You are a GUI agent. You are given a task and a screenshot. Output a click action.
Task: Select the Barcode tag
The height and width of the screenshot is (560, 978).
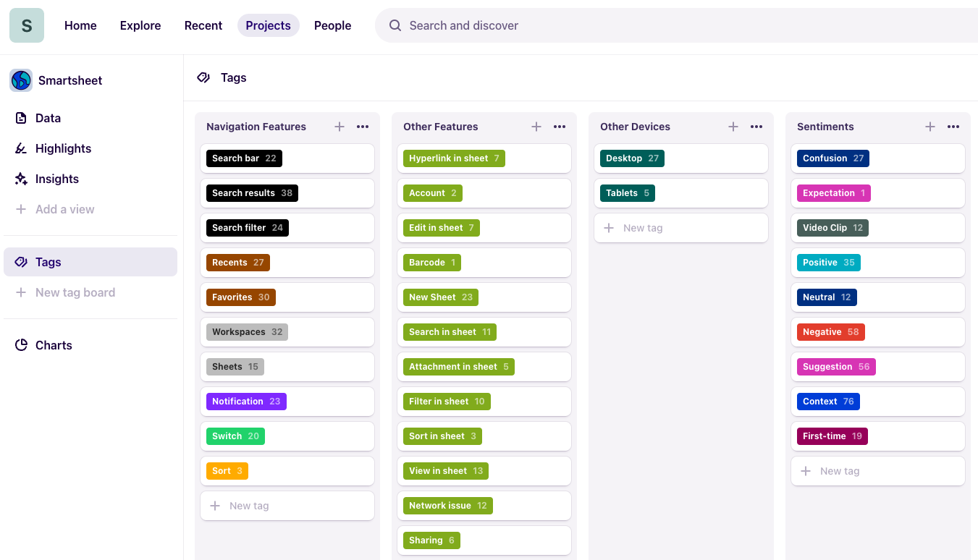[432, 263]
